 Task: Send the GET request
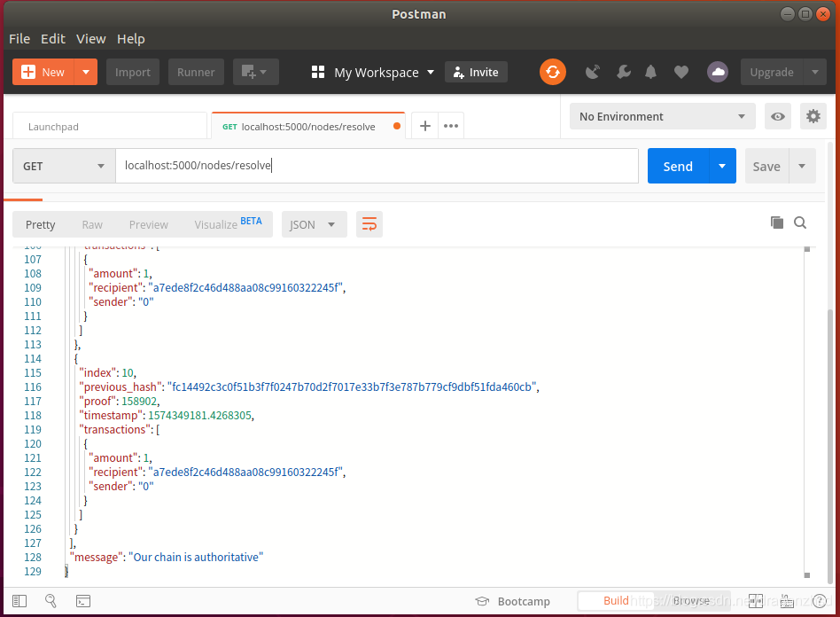[x=678, y=166]
